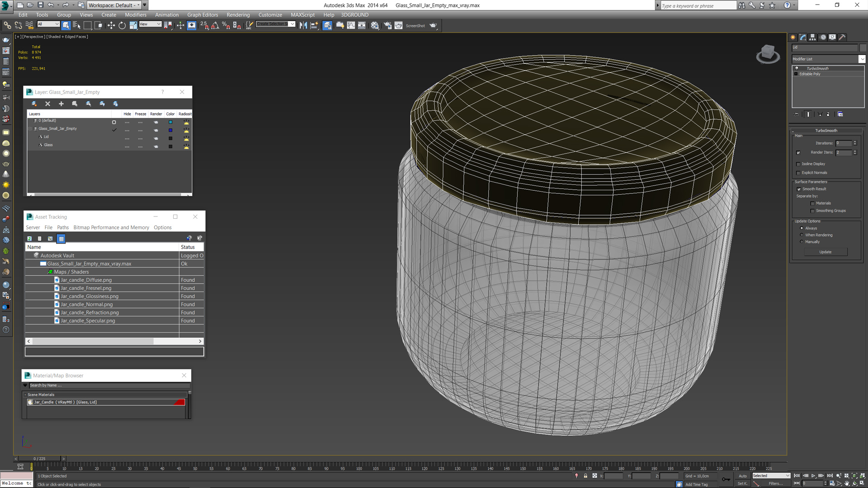Click Configure Modifier Sets icon
Image resolution: width=868 pixels, height=488 pixels.
[x=840, y=114]
